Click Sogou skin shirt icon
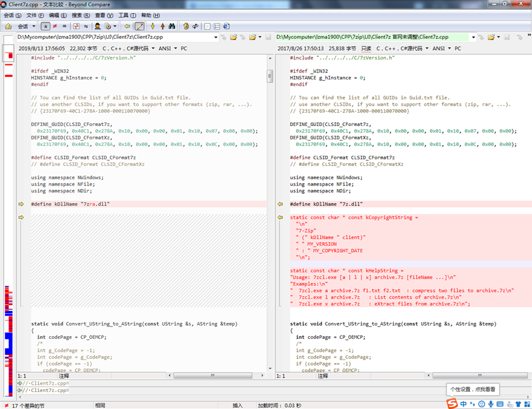Viewport: 532px width, 409px height. 519,404
